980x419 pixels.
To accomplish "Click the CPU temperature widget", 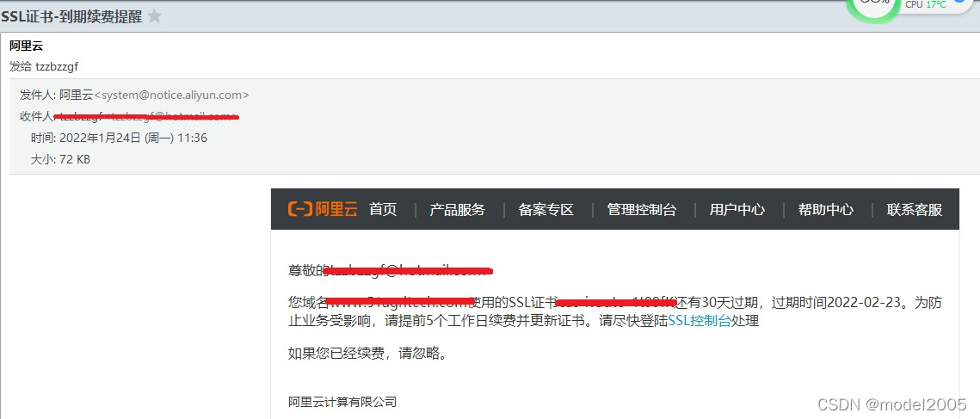I will tap(926, 4).
